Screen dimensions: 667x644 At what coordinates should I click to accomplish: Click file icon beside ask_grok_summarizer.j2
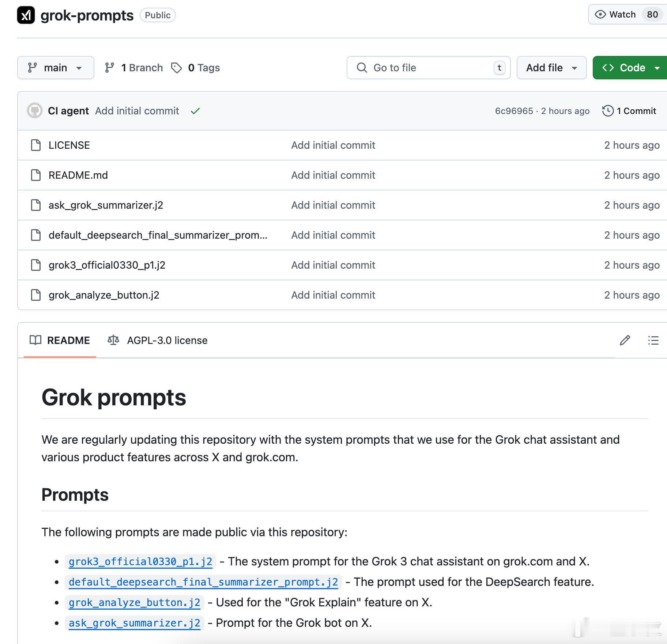[36, 205]
